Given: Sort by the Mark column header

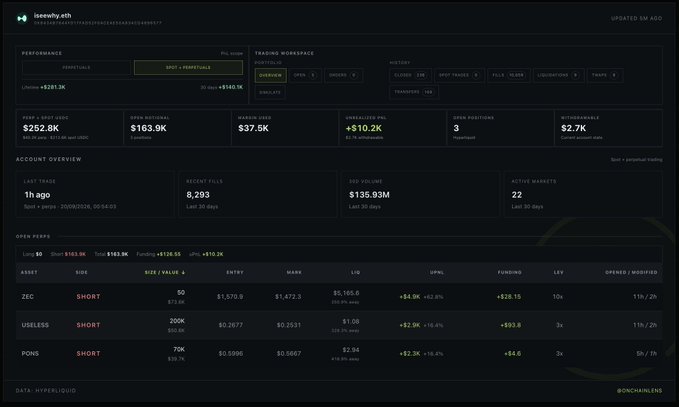Looking at the screenshot, I should pos(294,272).
